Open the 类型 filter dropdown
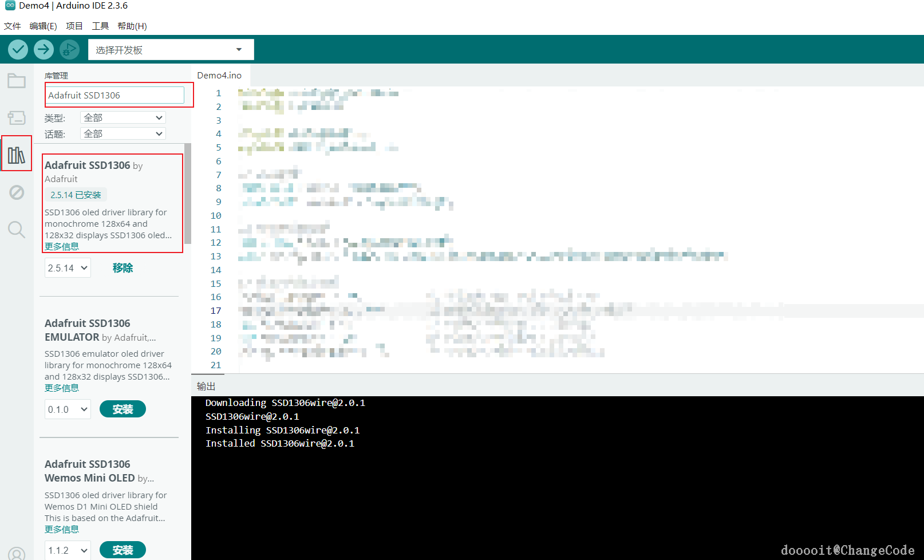The height and width of the screenshot is (560, 924). point(123,117)
